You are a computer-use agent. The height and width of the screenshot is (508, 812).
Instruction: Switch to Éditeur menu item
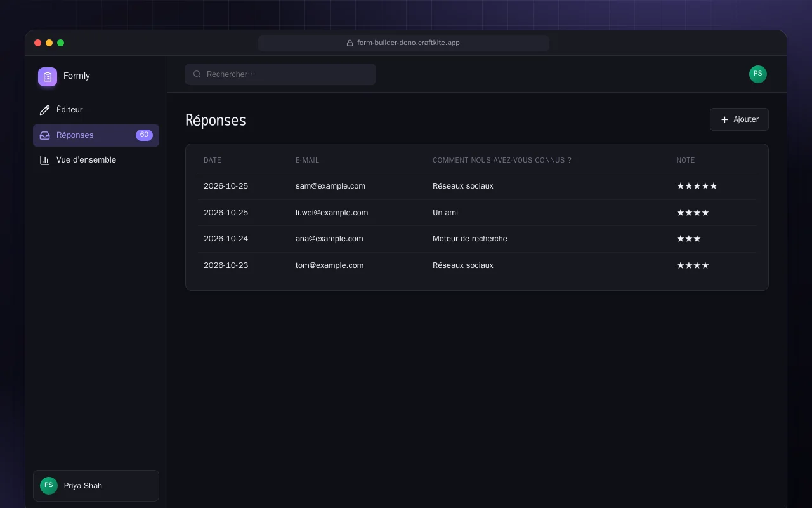pyautogui.click(x=96, y=110)
